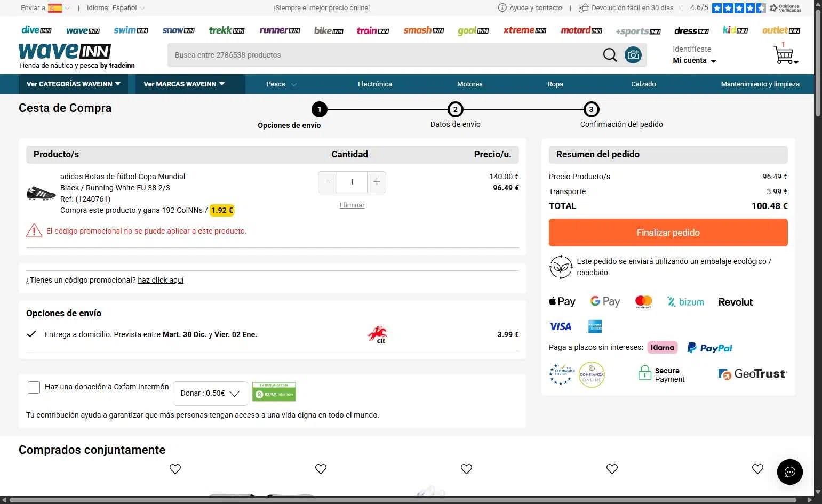This screenshot has height=504, width=822.
Task: Open the bikeinn store logo link
Action: [x=329, y=30]
